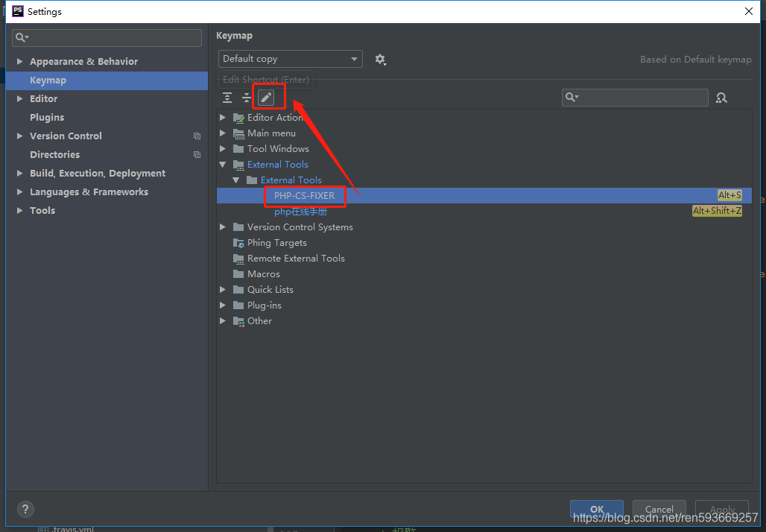Collapse the top-level External Tools group

tap(223, 165)
